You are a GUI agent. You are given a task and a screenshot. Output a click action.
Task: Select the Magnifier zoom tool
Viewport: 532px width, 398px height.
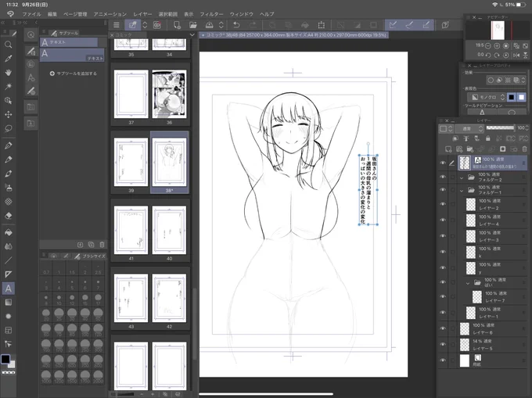pos(8,45)
